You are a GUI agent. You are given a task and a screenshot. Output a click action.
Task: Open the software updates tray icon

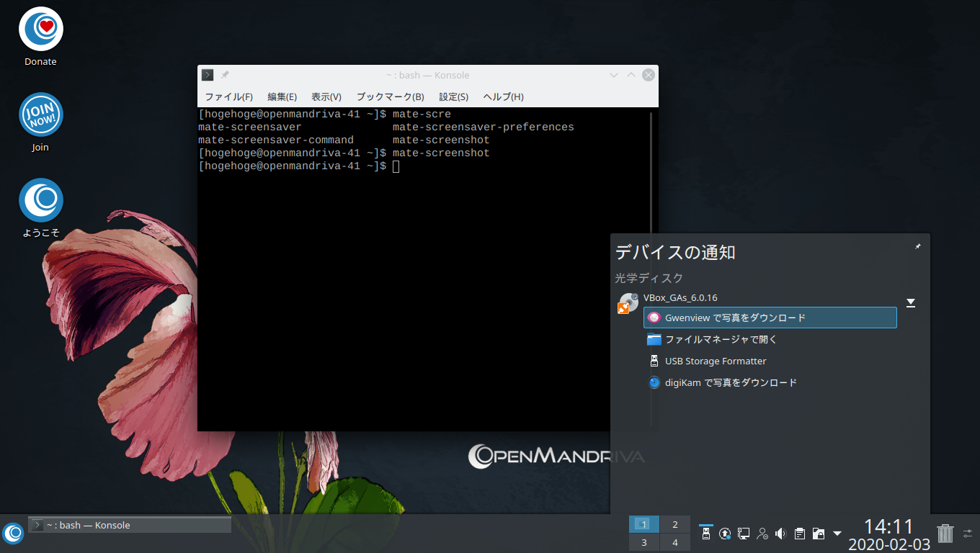[x=726, y=534]
